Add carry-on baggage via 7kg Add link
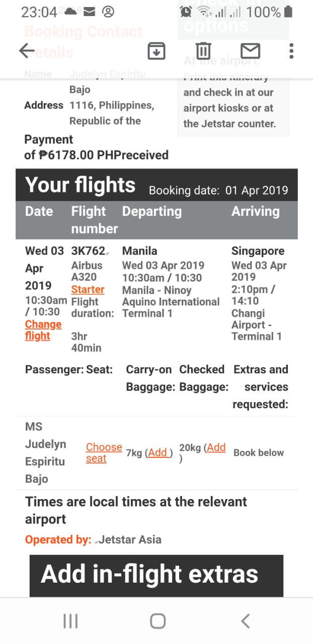The width and height of the screenshot is (313, 644). 158,453
